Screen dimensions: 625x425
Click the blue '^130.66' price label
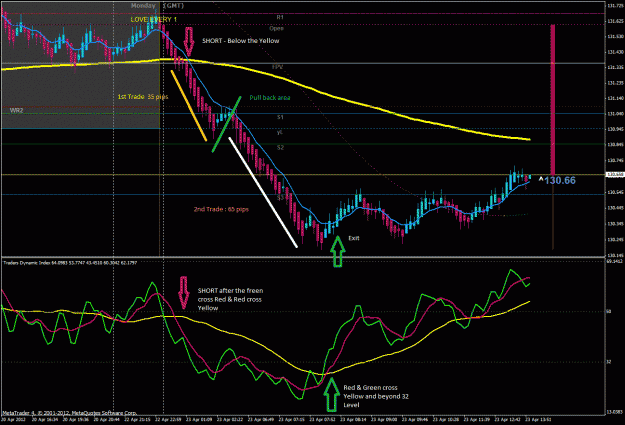[557, 181]
